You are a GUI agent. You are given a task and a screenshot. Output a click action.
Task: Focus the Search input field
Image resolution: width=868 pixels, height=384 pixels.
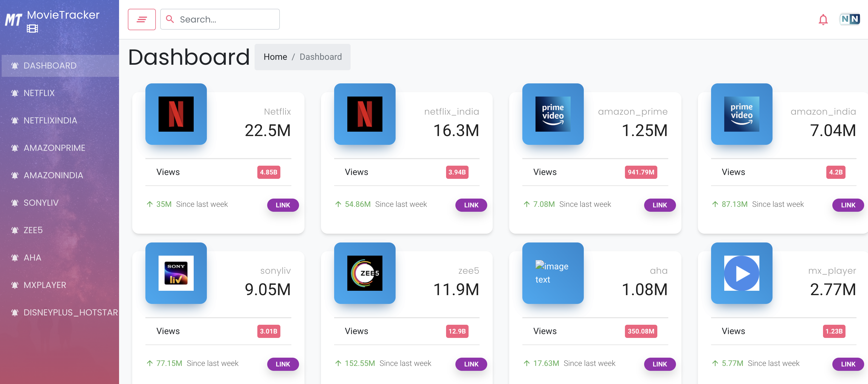click(x=220, y=19)
